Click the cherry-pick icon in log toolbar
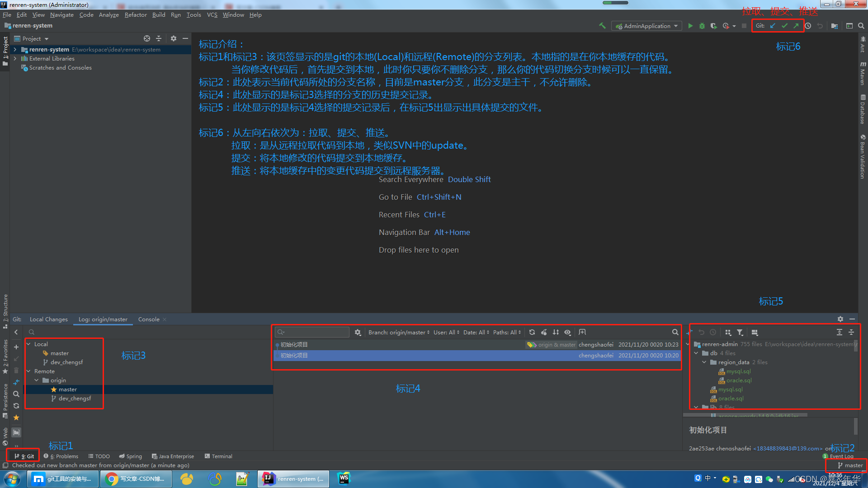 544,332
